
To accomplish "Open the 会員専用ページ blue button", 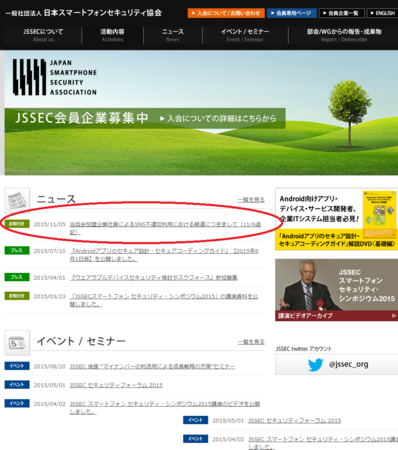I will coord(291,13).
